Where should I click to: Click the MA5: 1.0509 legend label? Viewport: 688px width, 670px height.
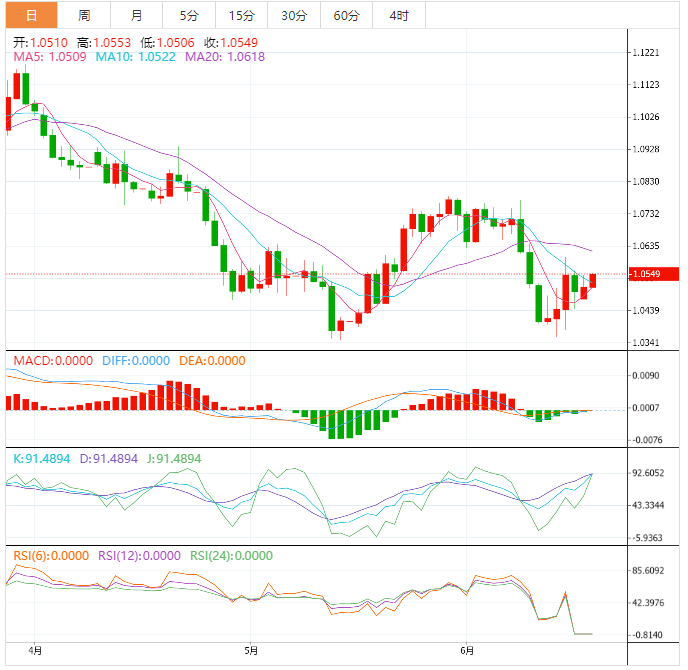50,57
